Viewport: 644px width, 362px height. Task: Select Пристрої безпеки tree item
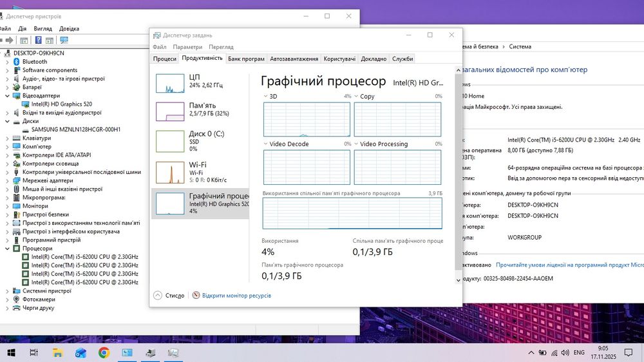[46, 214]
